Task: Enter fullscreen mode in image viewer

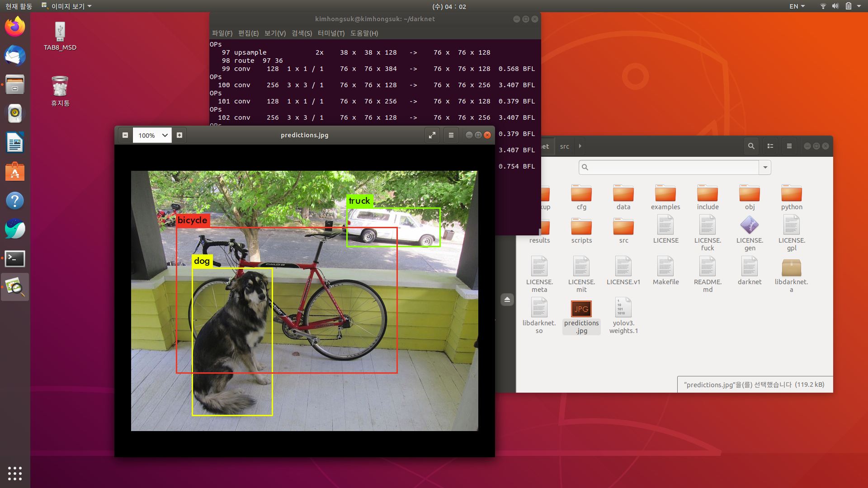Action: point(432,135)
